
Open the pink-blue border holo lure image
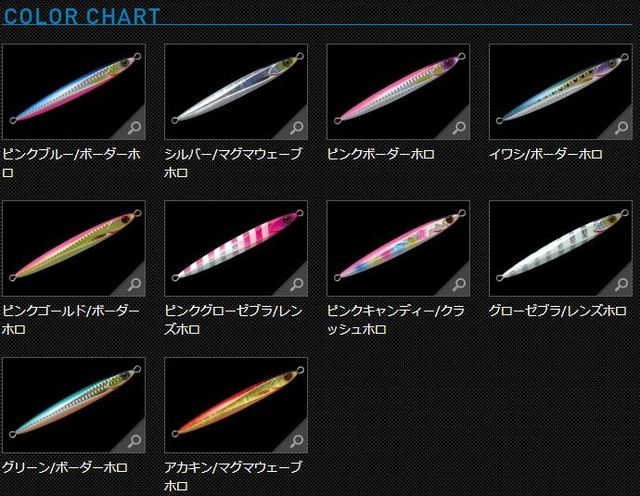click(74, 92)
